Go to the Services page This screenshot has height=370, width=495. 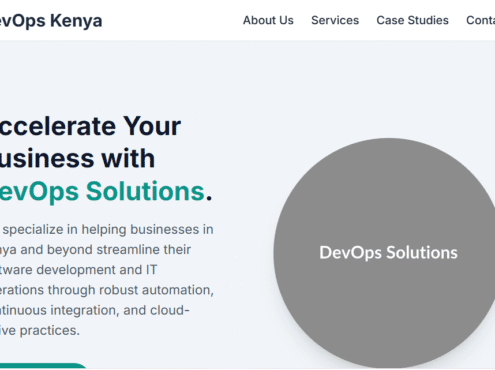click(335, 20)
